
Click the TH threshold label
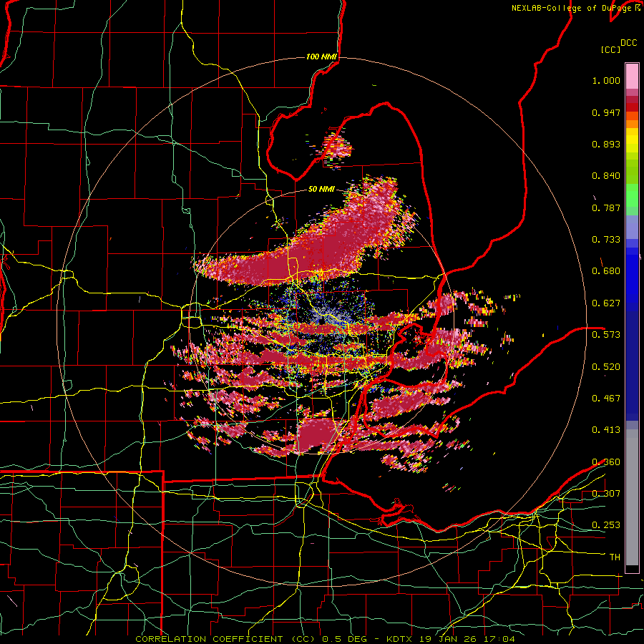(x=615, y=557)
